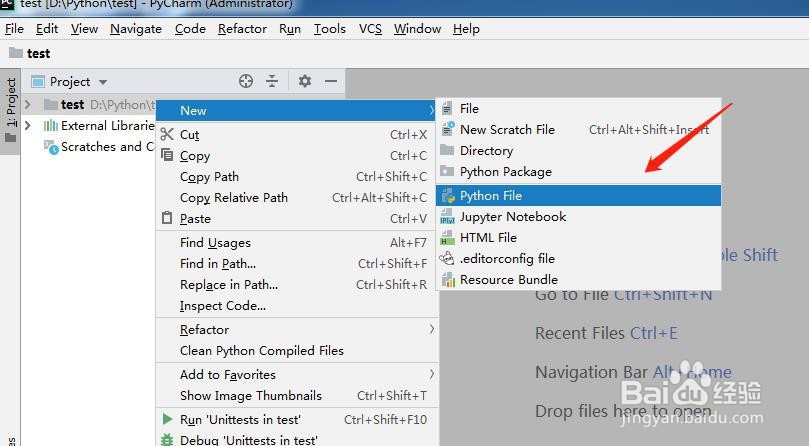Open the VCS menu

point(370,28)
